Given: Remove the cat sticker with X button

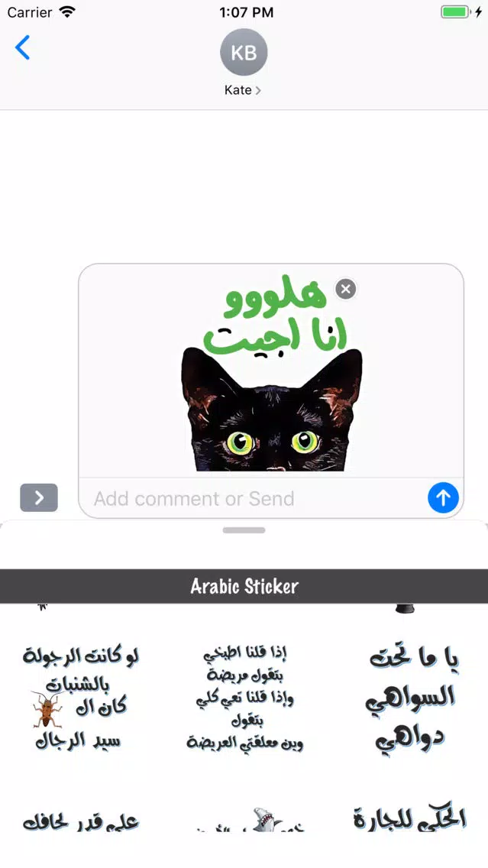Looking at the screenshot, I should pyautogui.click(x=346, y=289).
